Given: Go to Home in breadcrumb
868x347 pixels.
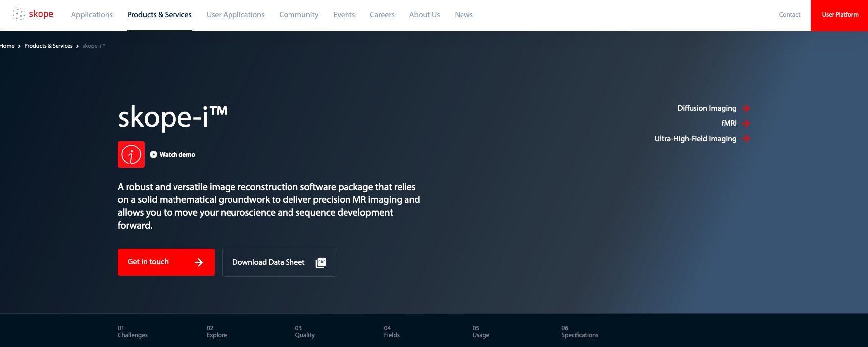Looking at the screenshot, I should [7, 46].
